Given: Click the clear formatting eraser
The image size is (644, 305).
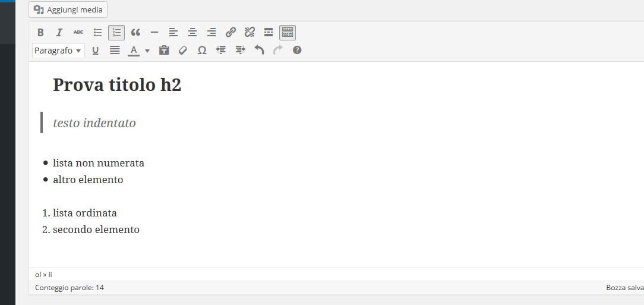Looking at the screenshot, I should click(x=183, y=51).
